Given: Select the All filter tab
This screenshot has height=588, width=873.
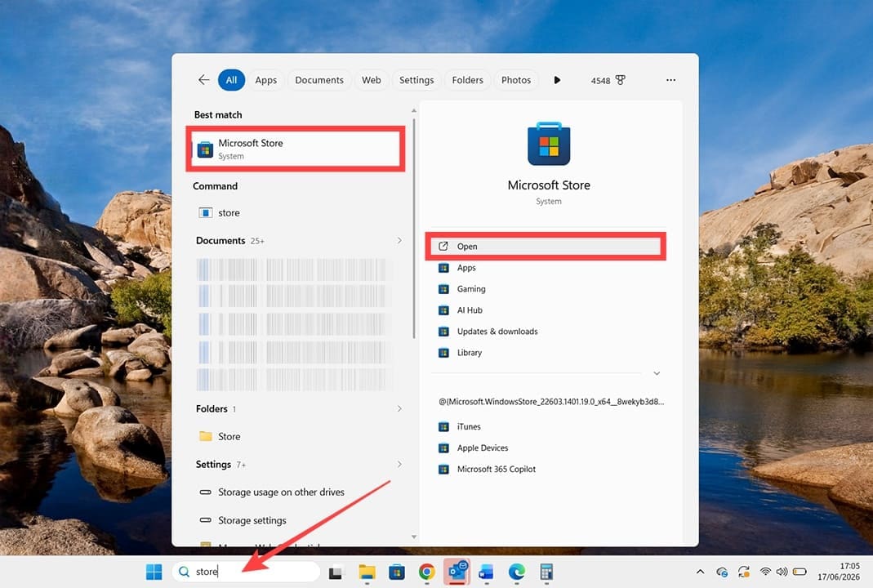Looking at the screenshot, I should pyautogui.click(x=231, y=80).
